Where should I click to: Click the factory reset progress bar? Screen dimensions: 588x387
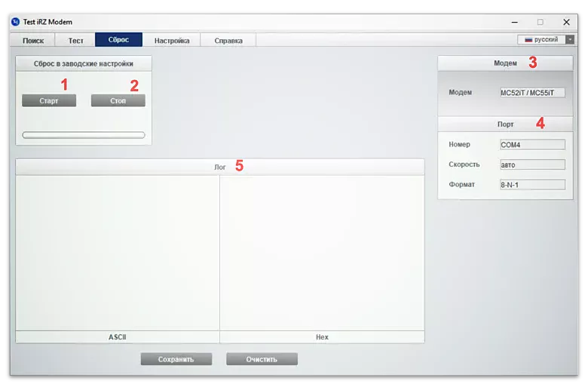click(83, 135)
